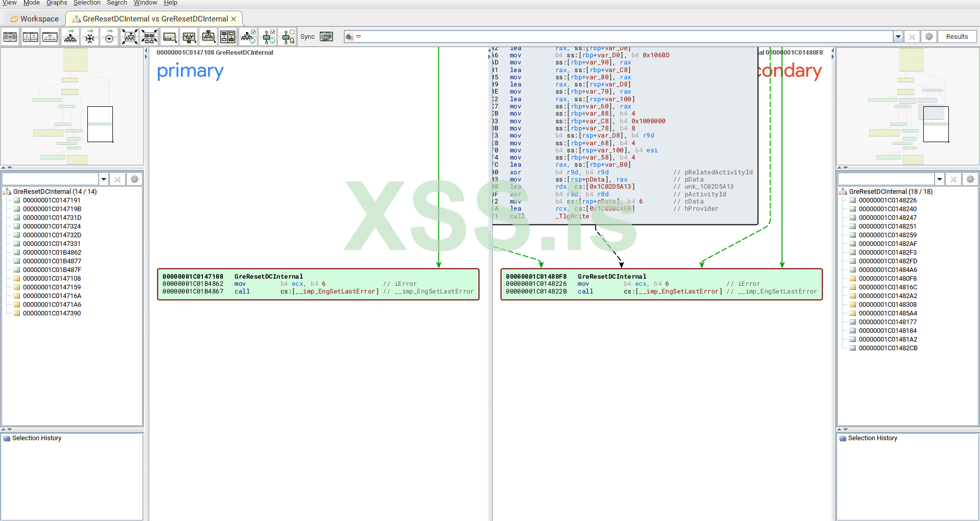Open the Selection menu

[87, 3]
